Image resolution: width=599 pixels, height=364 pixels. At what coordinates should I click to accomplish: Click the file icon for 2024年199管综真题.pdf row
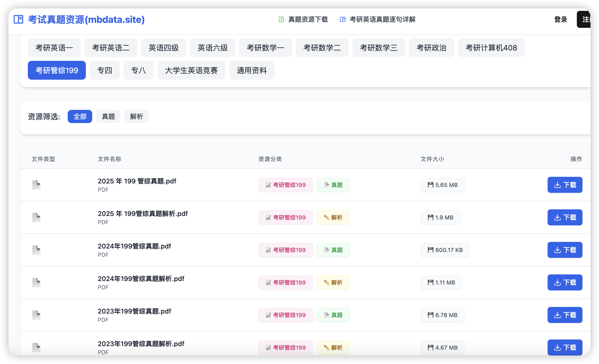coord(36,250)
